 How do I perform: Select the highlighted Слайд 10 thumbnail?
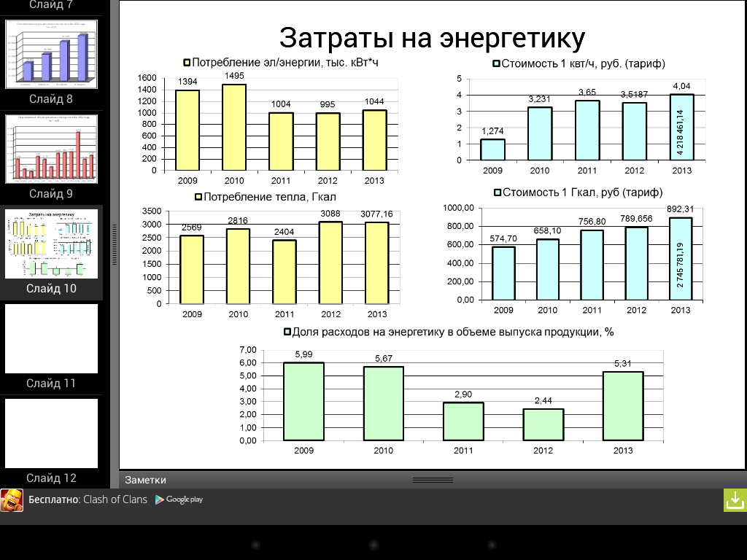coord(51,244)
